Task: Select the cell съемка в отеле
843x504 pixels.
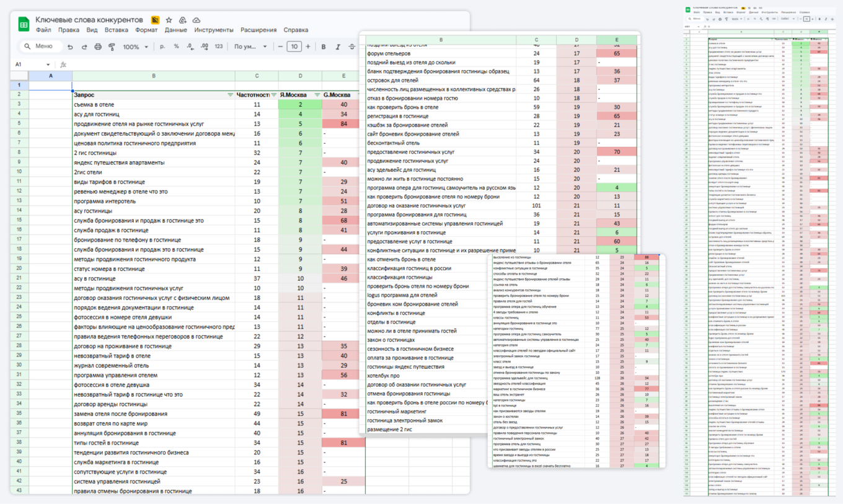Action: pyautogui.click(x=154, y=105)
